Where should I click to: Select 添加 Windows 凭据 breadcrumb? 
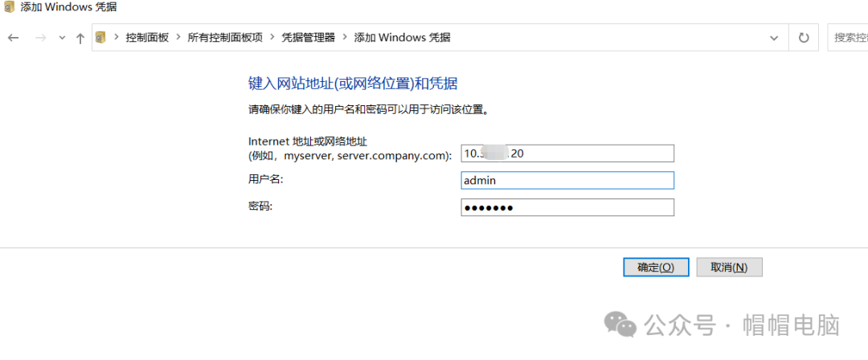pos(402,37)
